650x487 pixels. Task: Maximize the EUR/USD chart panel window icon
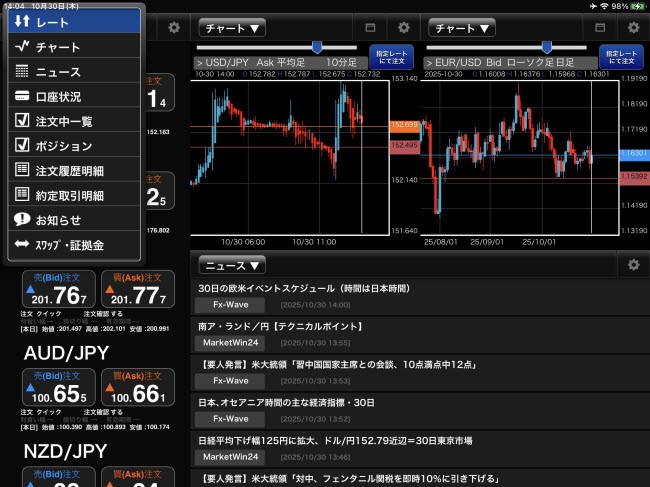[600, 28]
